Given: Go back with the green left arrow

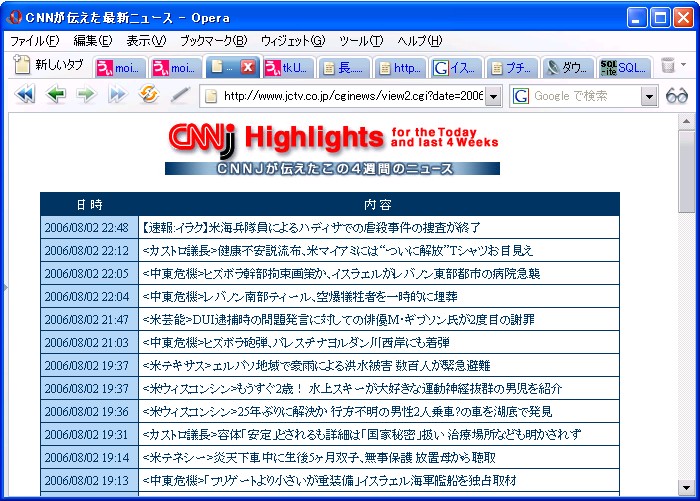Looking at the screenshot, I should [56, 95].
